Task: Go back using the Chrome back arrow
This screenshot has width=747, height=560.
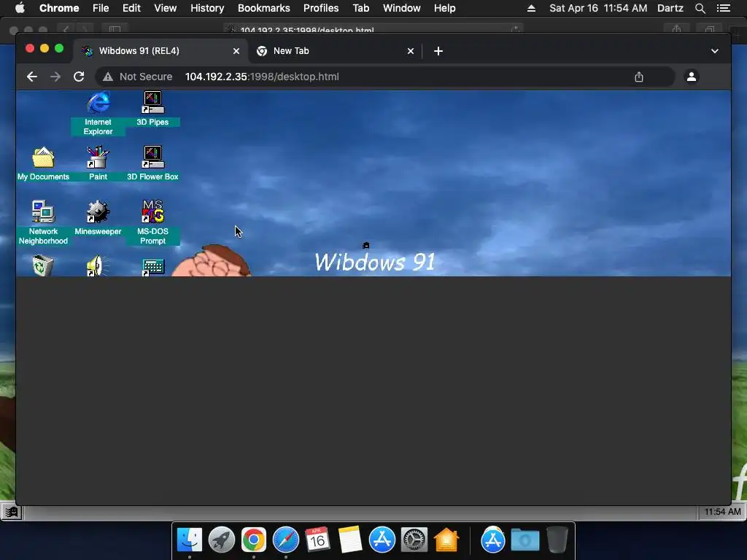Action: point(32,77)
